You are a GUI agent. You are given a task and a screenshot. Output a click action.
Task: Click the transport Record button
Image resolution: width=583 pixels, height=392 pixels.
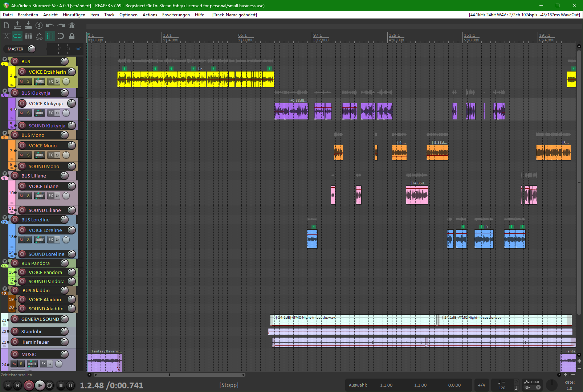29,385
